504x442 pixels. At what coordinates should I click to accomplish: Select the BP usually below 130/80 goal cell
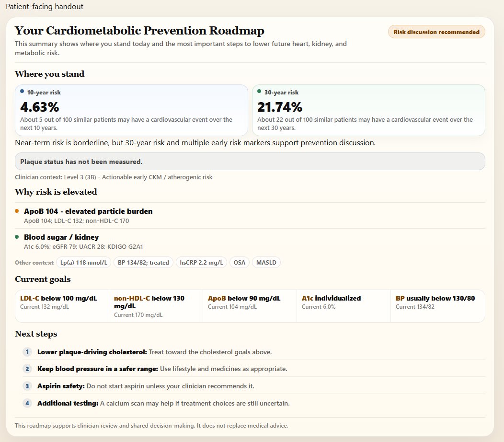437,306
